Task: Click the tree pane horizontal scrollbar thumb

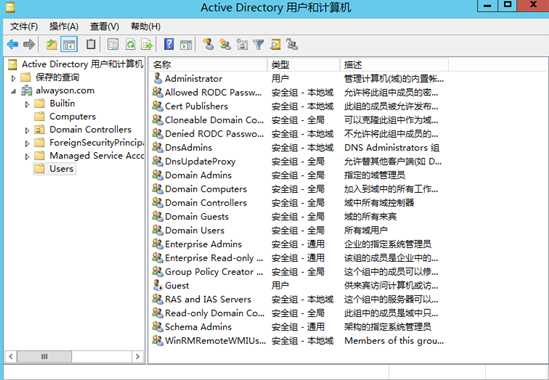Action: tap(44, 357)
